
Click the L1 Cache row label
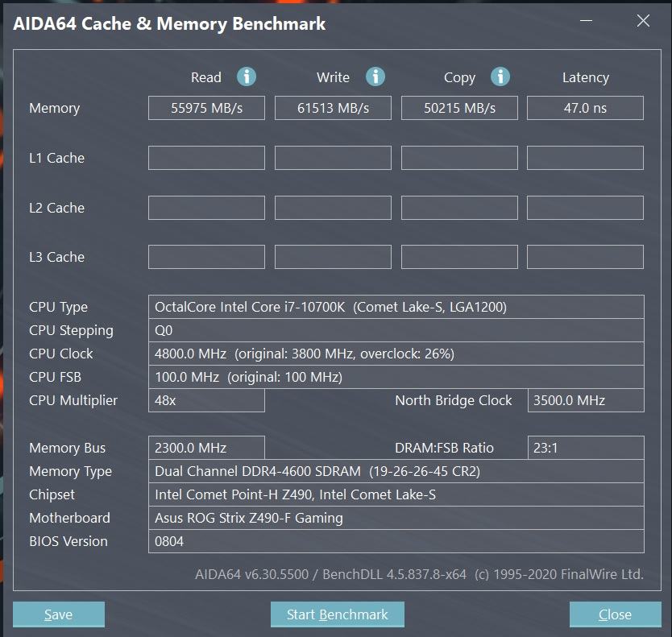coord(56,158)
